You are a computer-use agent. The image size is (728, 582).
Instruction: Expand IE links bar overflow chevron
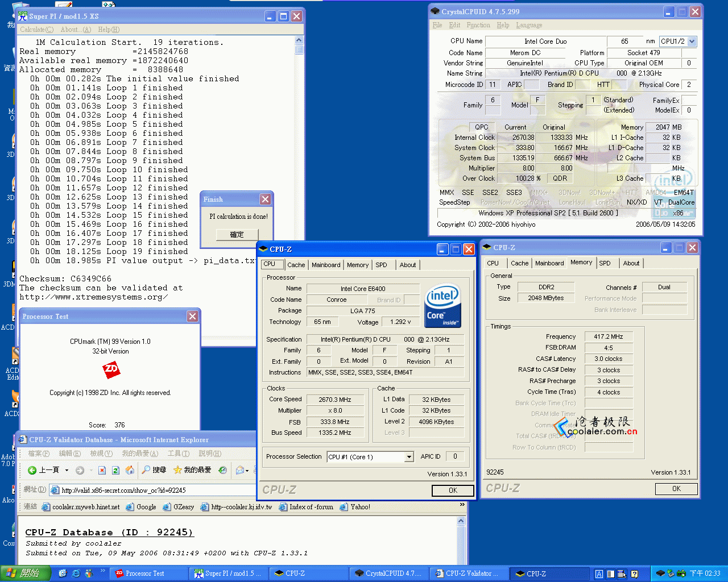pos(462,504)
